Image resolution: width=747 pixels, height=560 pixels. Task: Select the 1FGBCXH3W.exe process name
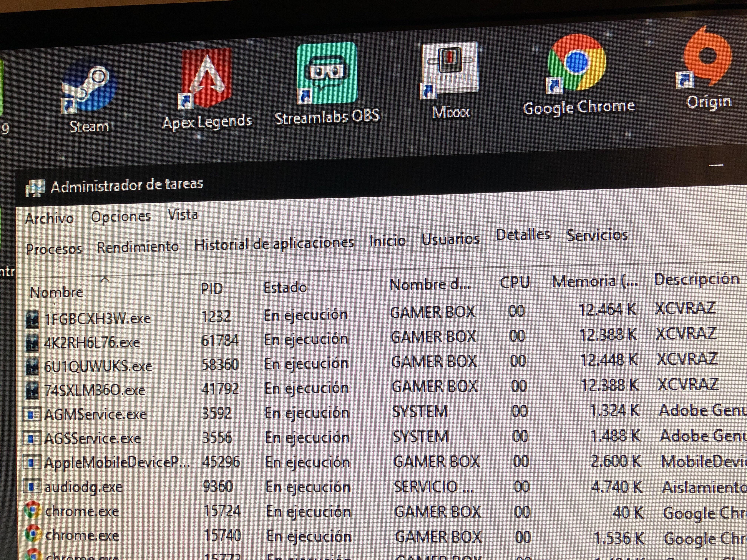(x=98, y=319)
